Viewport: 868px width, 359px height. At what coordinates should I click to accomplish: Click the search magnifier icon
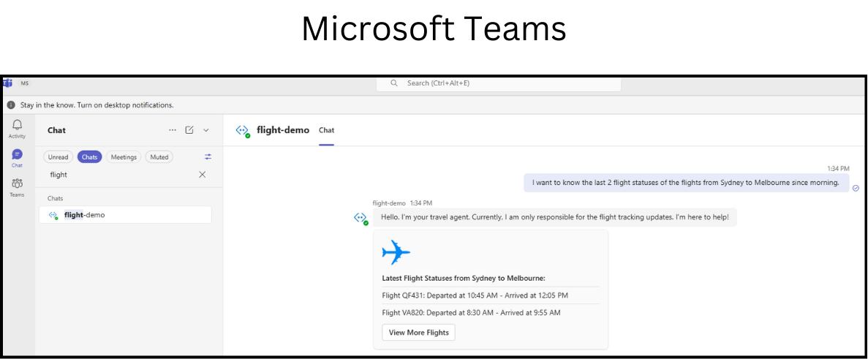pos(394,83)
